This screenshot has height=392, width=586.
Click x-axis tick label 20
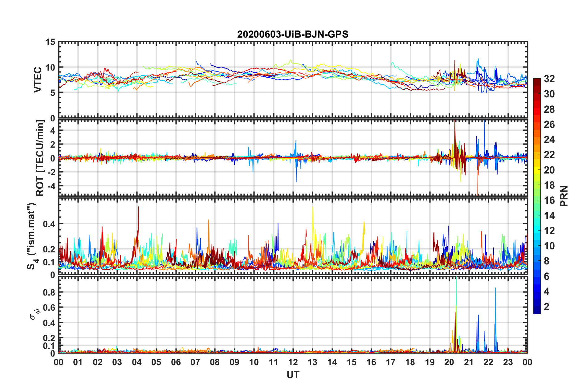click(x=449, y=362)
